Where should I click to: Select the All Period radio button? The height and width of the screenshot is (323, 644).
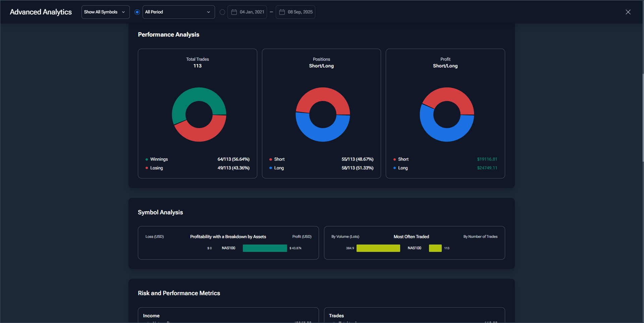pos(137,12)
